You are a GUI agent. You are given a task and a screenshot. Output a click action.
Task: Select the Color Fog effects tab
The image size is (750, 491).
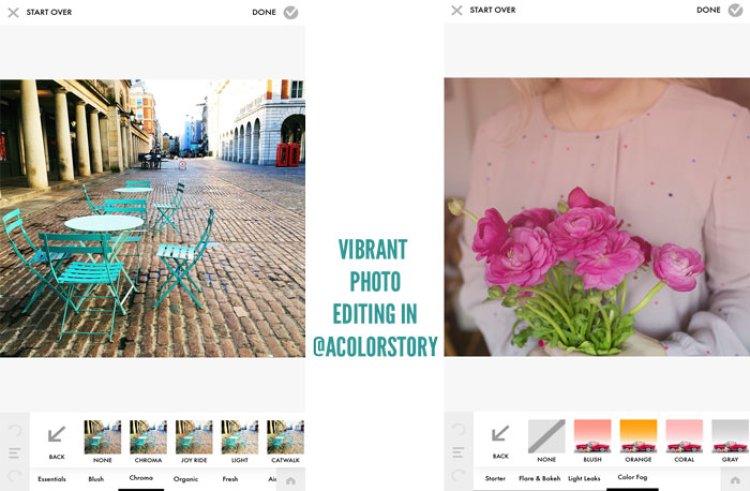pyautogui.click(x=632, y=477)
